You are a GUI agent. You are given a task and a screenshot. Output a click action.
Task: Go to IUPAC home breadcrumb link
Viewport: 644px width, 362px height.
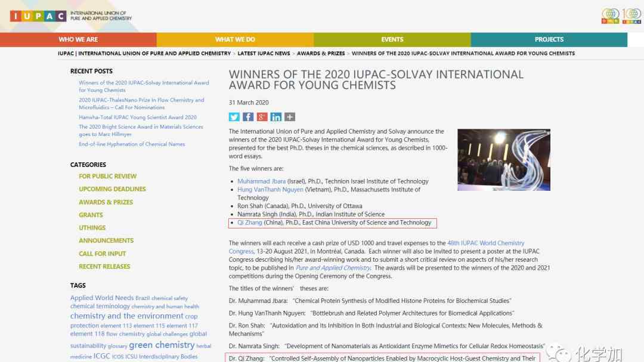144,54
